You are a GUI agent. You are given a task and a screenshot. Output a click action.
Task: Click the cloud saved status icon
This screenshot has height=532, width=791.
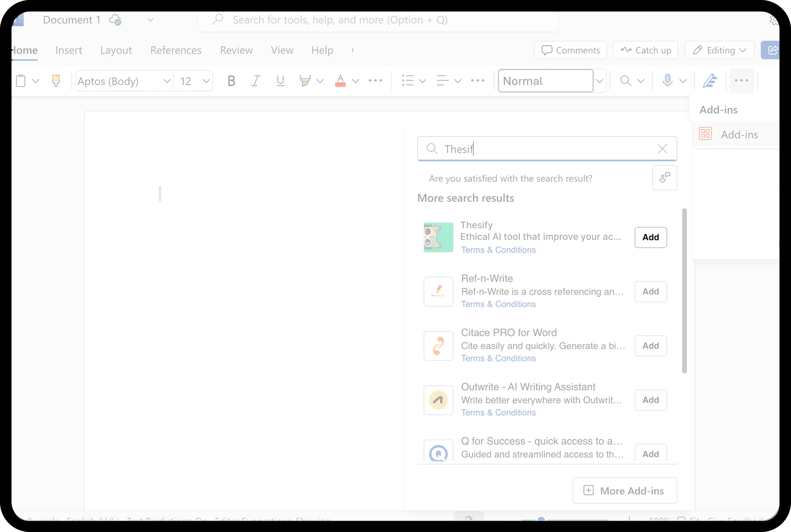point(115,20)
